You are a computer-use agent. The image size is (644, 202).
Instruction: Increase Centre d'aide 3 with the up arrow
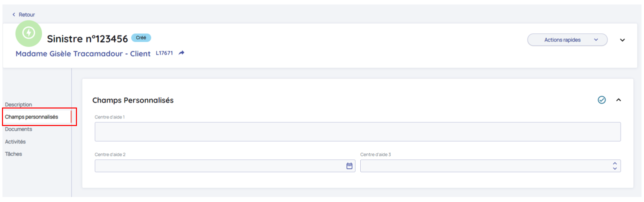(x=615, y=163)
